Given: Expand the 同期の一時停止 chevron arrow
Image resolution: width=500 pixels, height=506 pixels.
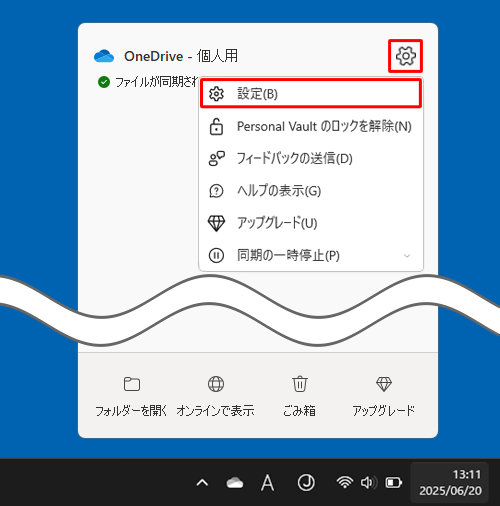Looking at the screenshot, I should [407, 256].
